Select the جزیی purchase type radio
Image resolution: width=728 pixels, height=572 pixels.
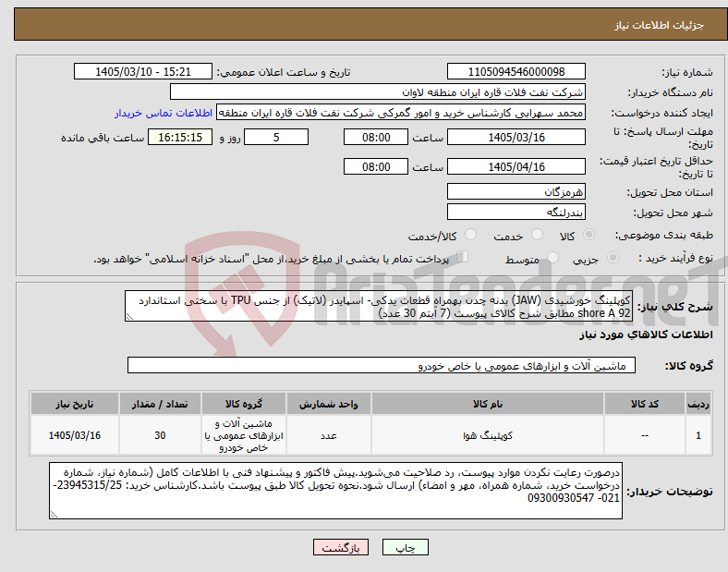tap(613, 258)
